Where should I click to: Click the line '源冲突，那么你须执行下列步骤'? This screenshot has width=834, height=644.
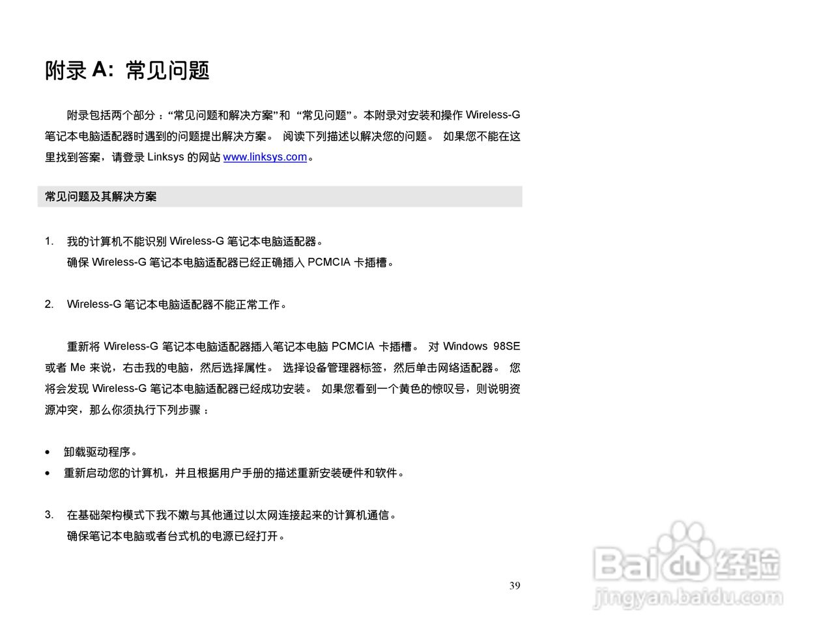click(127, 410)
